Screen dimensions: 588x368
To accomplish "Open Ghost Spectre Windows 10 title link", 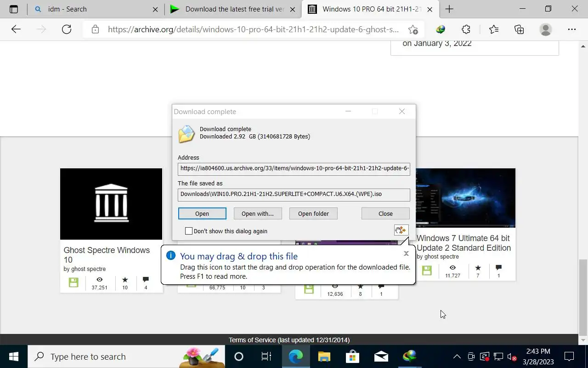I will 107,255.
